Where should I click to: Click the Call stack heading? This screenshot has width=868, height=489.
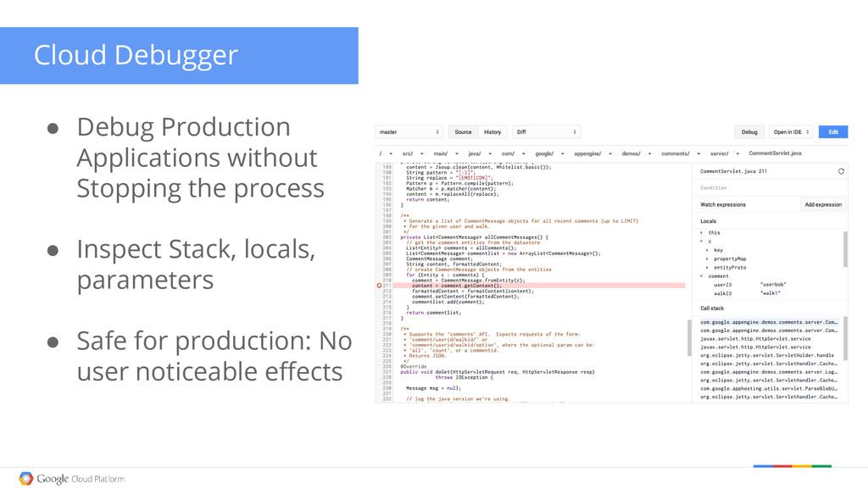click(712, 308)
